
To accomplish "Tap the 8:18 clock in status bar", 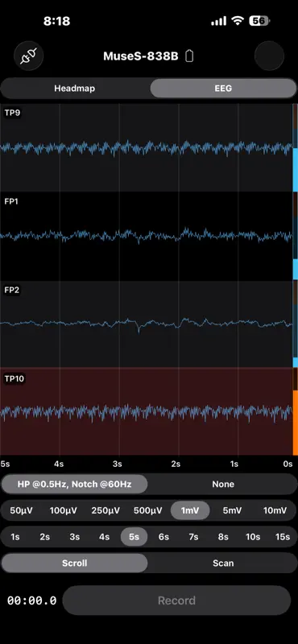I will pos(56,22).
